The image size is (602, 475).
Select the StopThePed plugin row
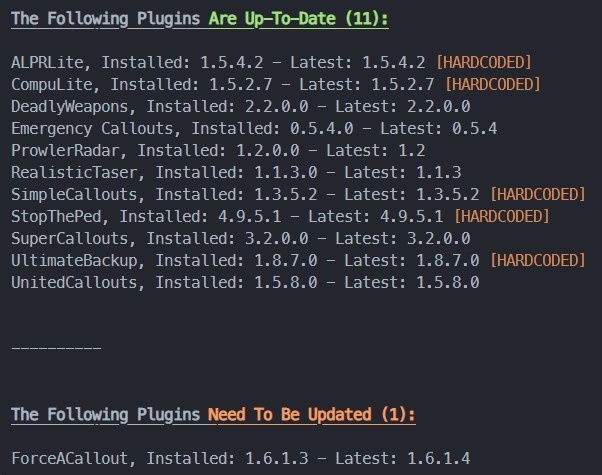[x=280, y=217]
